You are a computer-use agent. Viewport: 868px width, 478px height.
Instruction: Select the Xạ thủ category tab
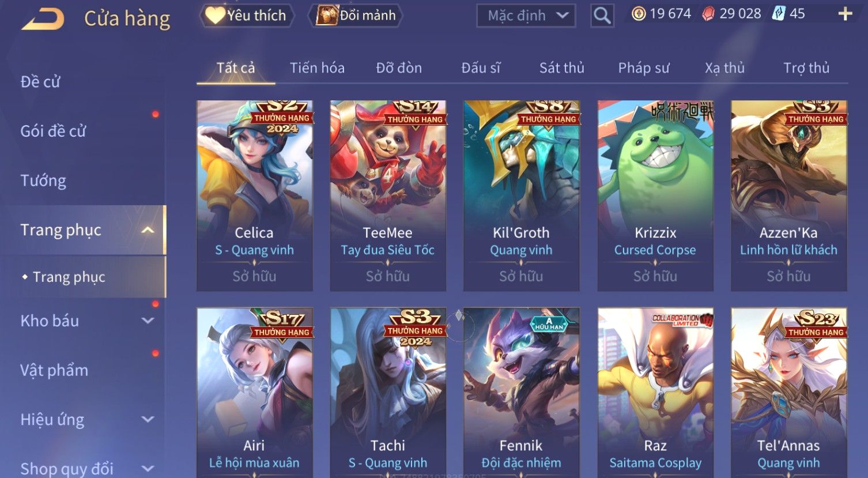click(x=724, y=68)
